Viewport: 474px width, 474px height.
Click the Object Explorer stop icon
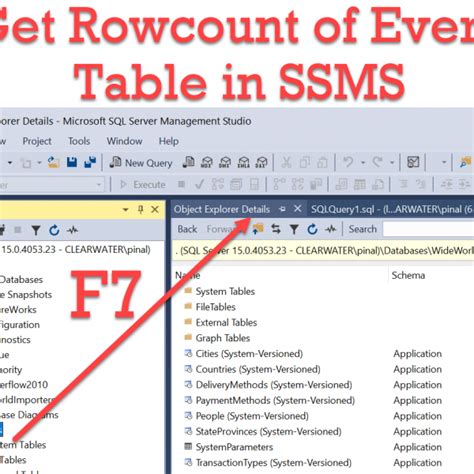[18, 230]
